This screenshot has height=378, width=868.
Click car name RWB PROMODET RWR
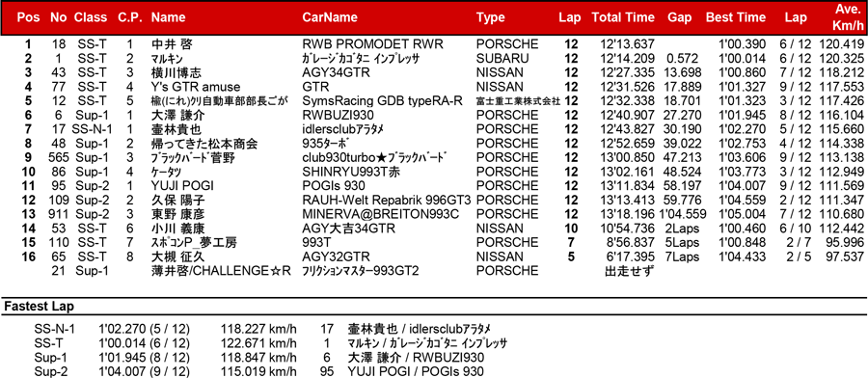click(x=373, y=44)
